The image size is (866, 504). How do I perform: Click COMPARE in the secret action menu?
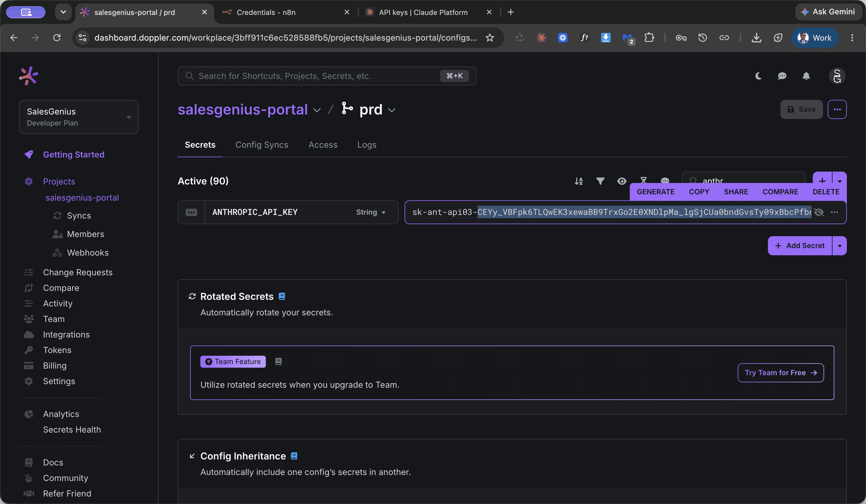780,192
